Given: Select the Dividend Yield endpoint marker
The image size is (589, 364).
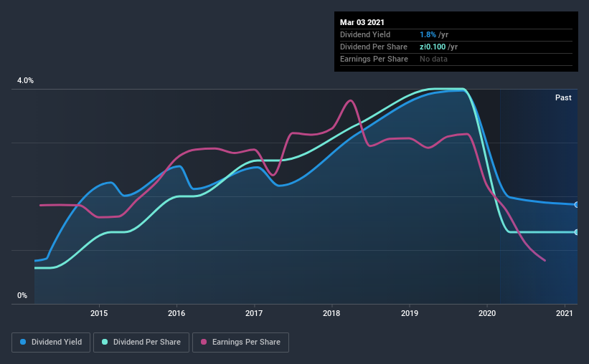Looking at the screenshot, I should pyautogui.click(x=577, y=204).
